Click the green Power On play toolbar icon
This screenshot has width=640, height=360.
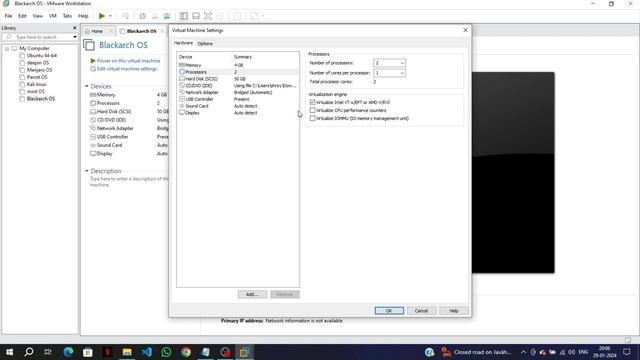point(102,16)
